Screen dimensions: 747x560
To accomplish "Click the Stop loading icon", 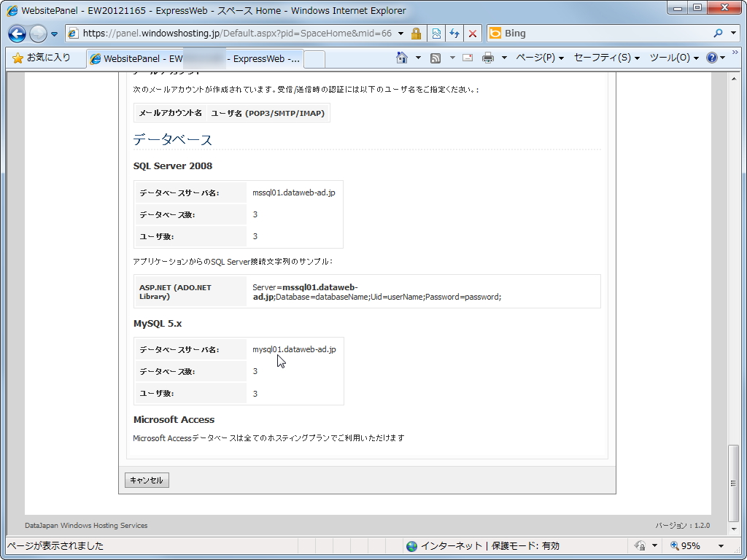I will (x=473, y=34).
